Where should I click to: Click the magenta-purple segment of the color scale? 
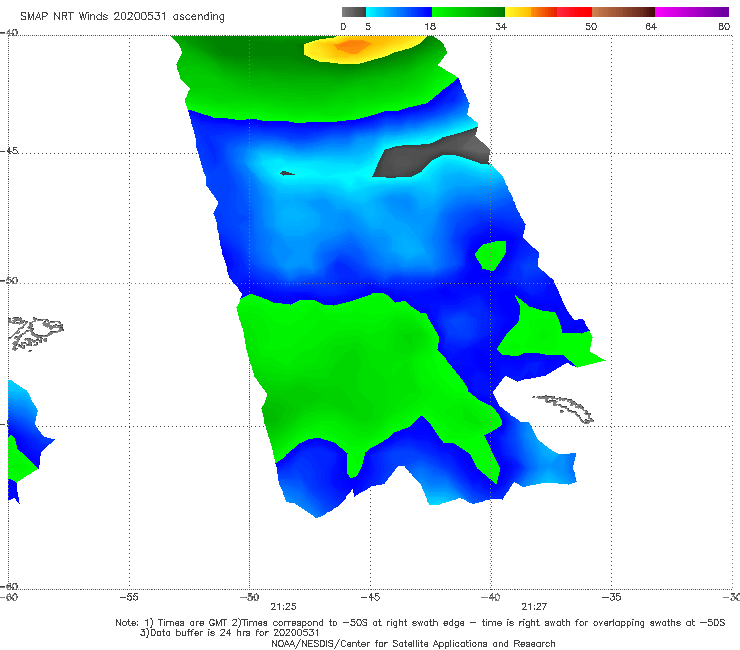click(692, 12)
